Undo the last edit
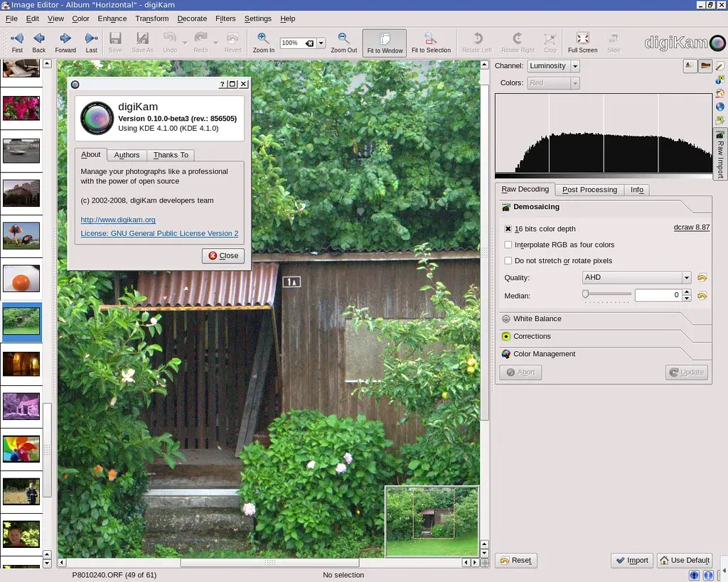728x582 pixels. (x=170, y=41)
